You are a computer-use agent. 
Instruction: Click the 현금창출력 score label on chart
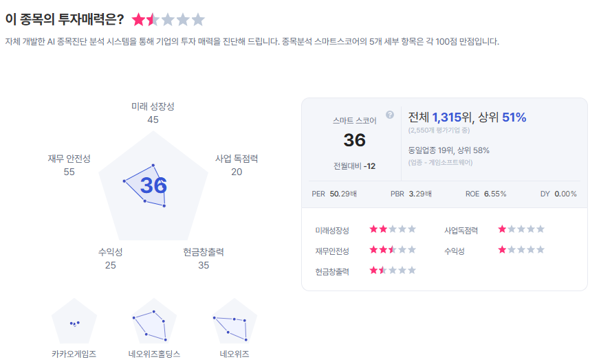[x=204, y=258]
